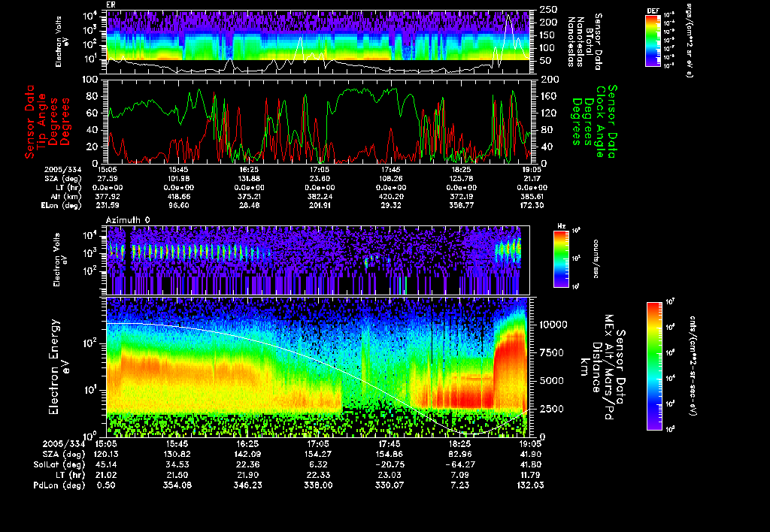Click the Hz counts/sec color bar

[x=561, y=258]
